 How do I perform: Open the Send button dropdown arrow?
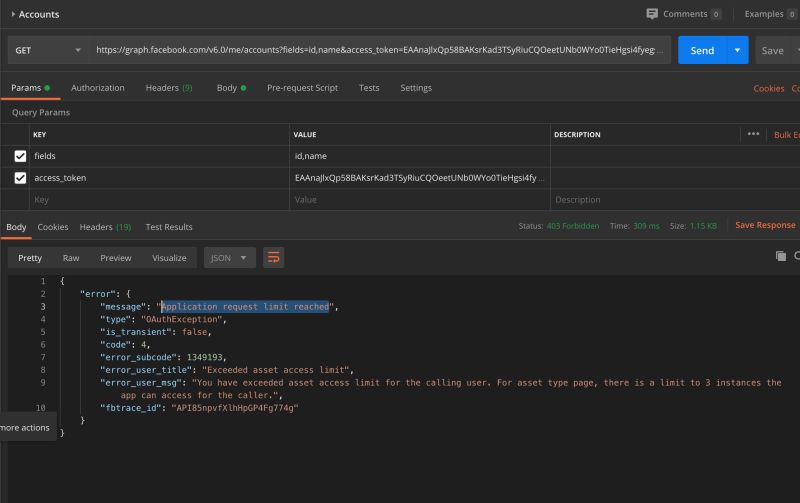[x=737, y=50]
